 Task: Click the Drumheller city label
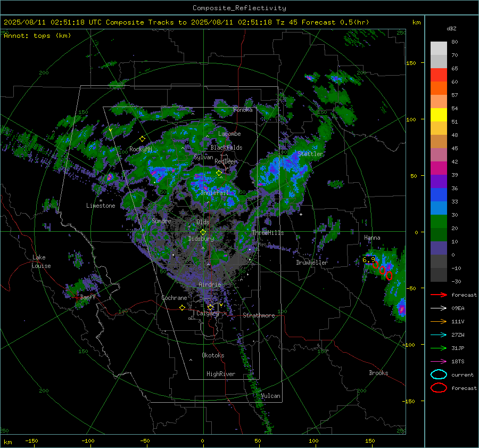click(312, 263)
